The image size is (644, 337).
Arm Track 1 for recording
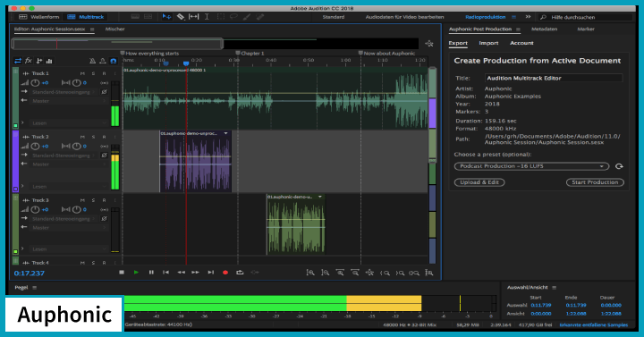(x=104, y=73)
